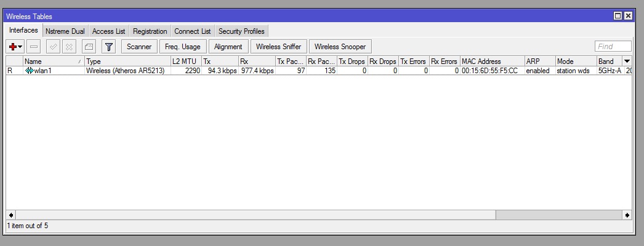Sort by the Rx Drops column header

pyautogui.click(x=383, y=61)
